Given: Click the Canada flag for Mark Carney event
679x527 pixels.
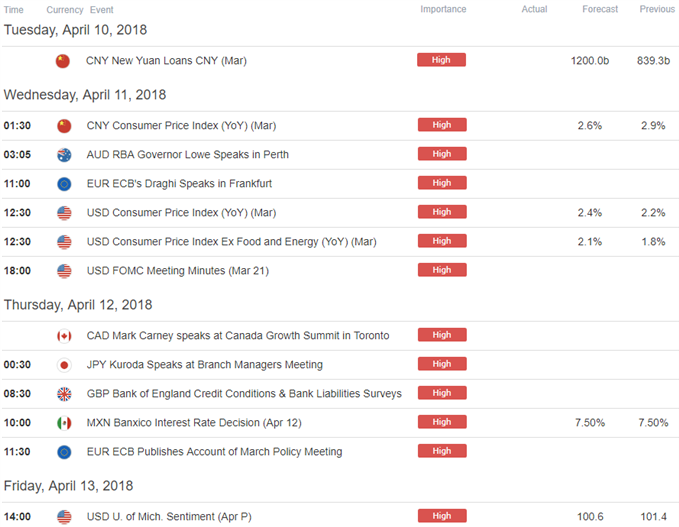Looking at the screenshot, I should point(64,336).
